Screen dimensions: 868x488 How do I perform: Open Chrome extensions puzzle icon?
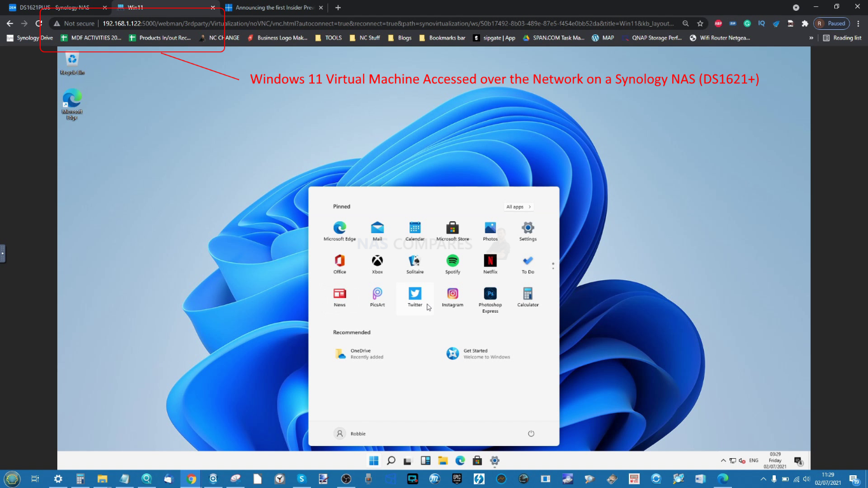pos(804,24)
